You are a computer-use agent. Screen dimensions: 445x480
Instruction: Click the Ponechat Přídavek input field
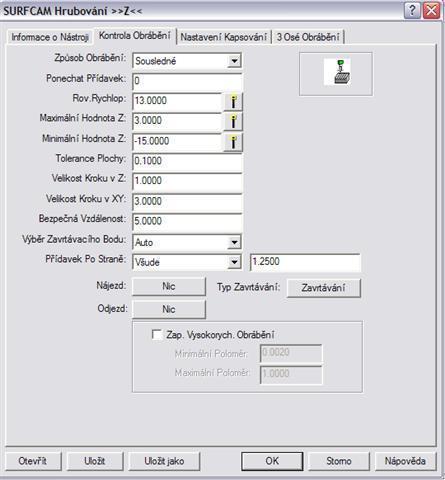pos(187,81)
